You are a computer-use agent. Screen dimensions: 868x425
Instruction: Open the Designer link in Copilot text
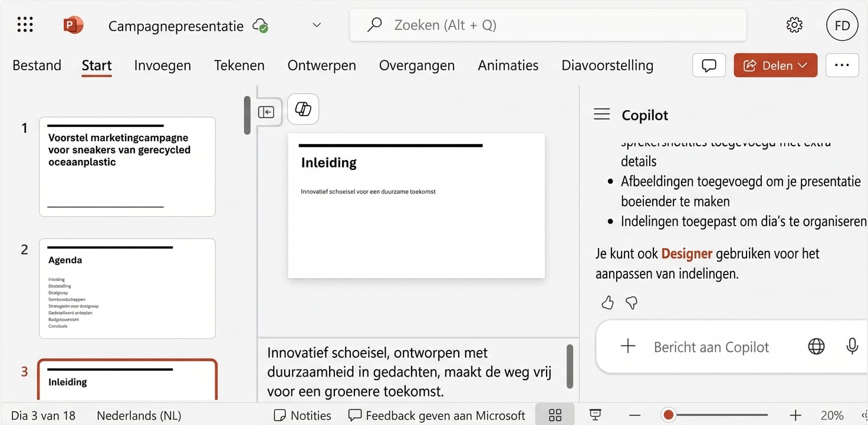tap(688, 253)
